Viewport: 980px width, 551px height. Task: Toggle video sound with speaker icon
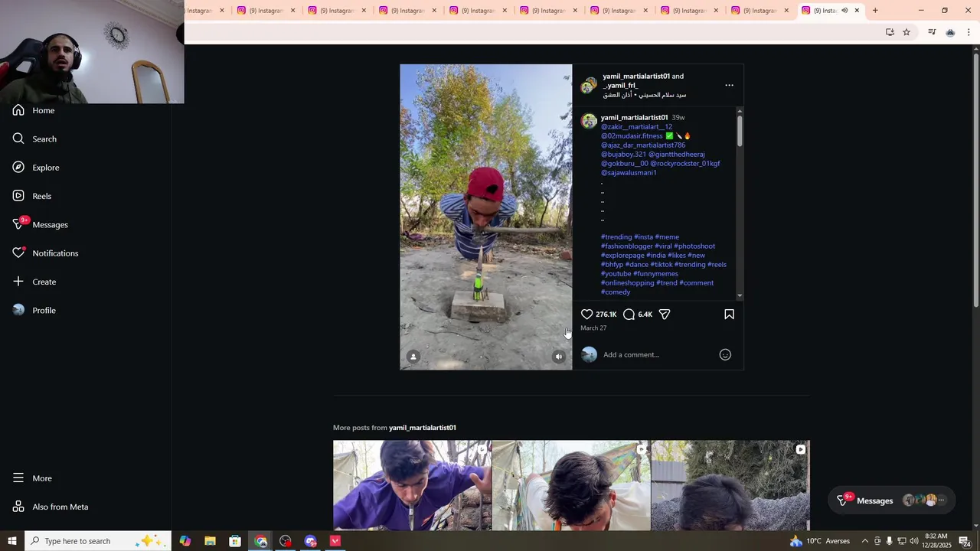point(559,357)
